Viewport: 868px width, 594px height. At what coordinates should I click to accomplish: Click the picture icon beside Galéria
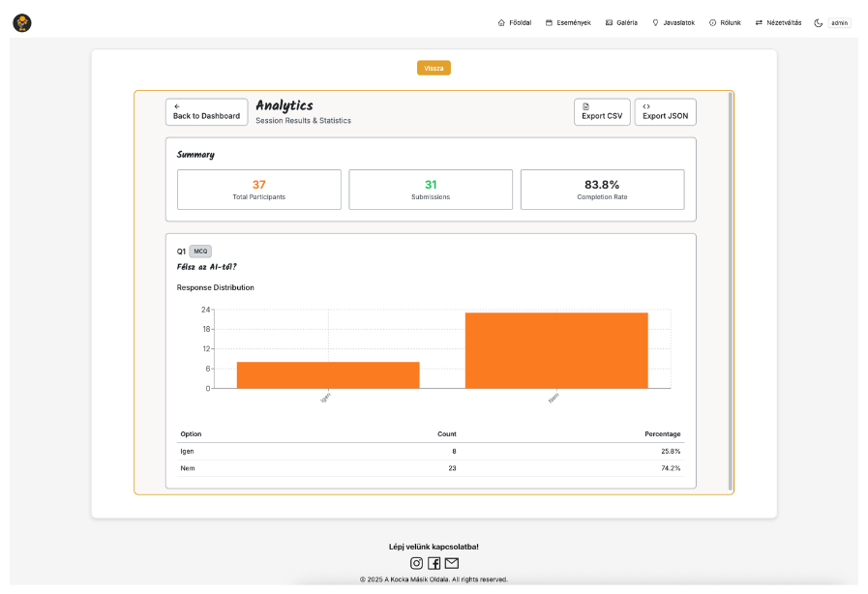click(x=609, y=22)
